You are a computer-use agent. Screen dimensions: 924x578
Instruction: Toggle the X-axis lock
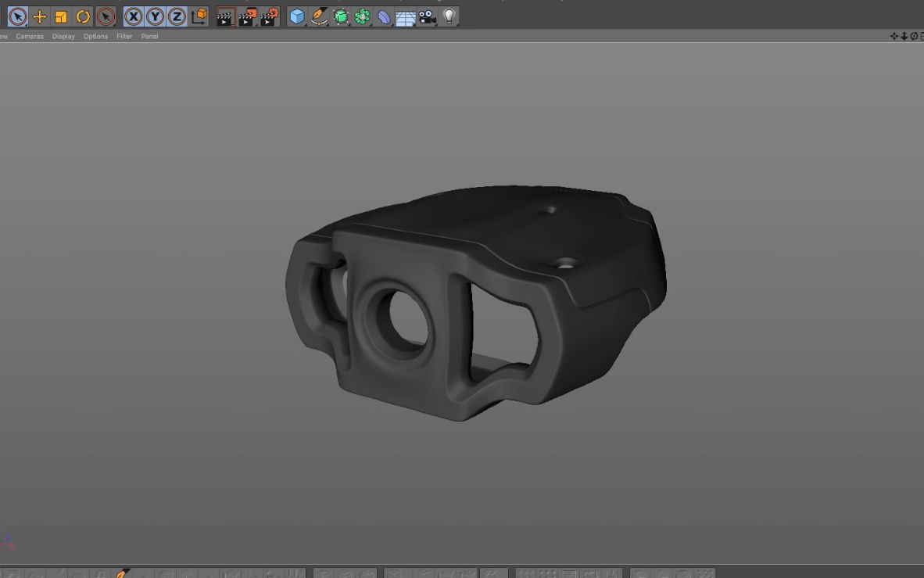coord(133,16)
